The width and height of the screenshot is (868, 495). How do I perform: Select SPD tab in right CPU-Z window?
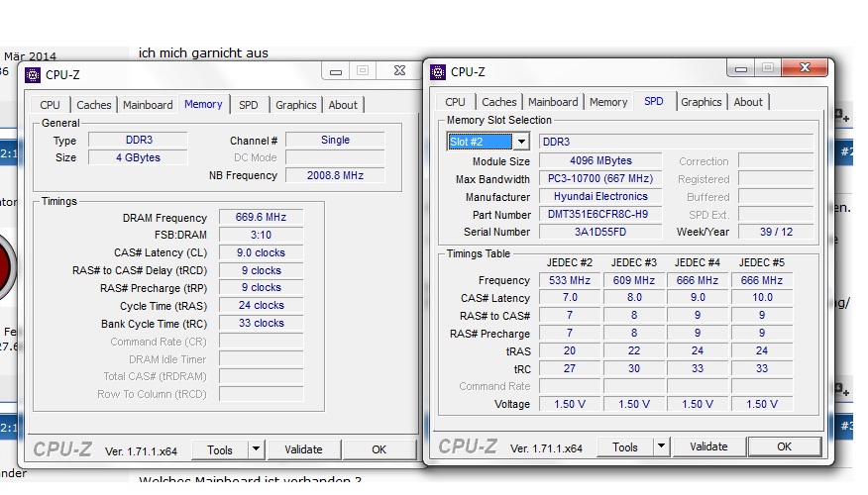point(654,101)
